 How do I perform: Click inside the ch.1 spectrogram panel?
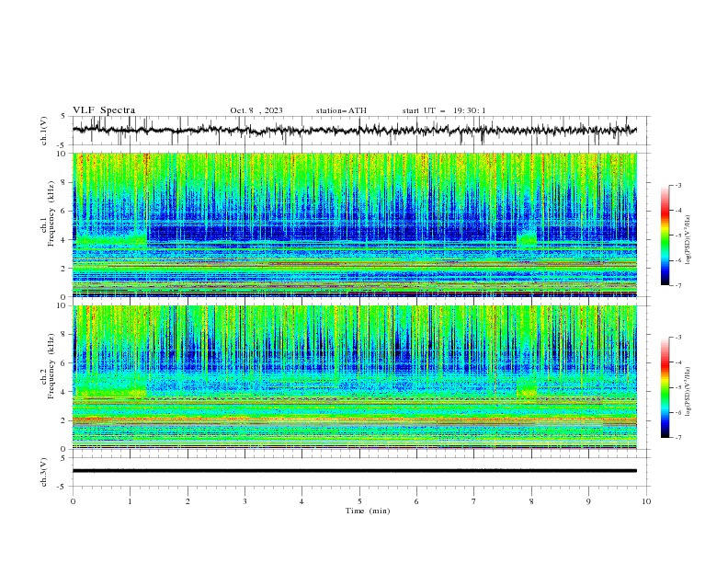point(355,224)
